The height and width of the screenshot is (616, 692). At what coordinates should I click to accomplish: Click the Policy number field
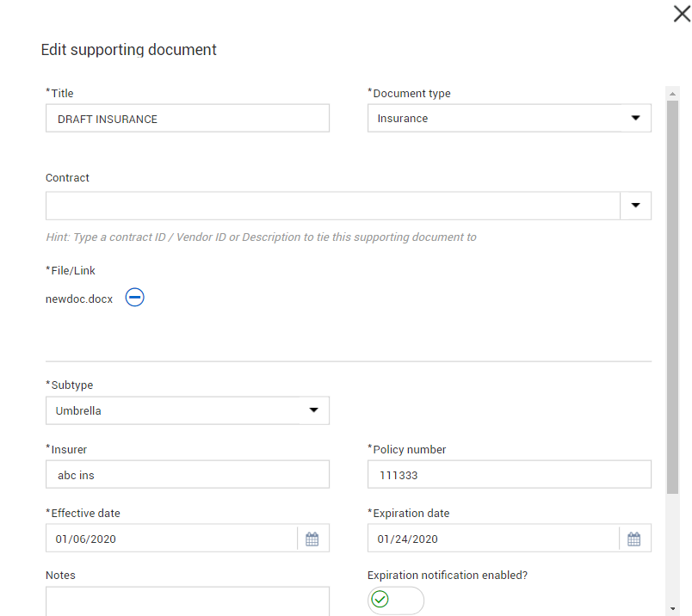(509, 475)
